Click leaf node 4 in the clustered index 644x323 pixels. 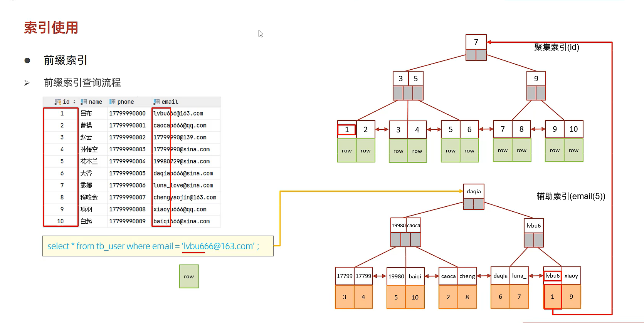click(417, 130)
